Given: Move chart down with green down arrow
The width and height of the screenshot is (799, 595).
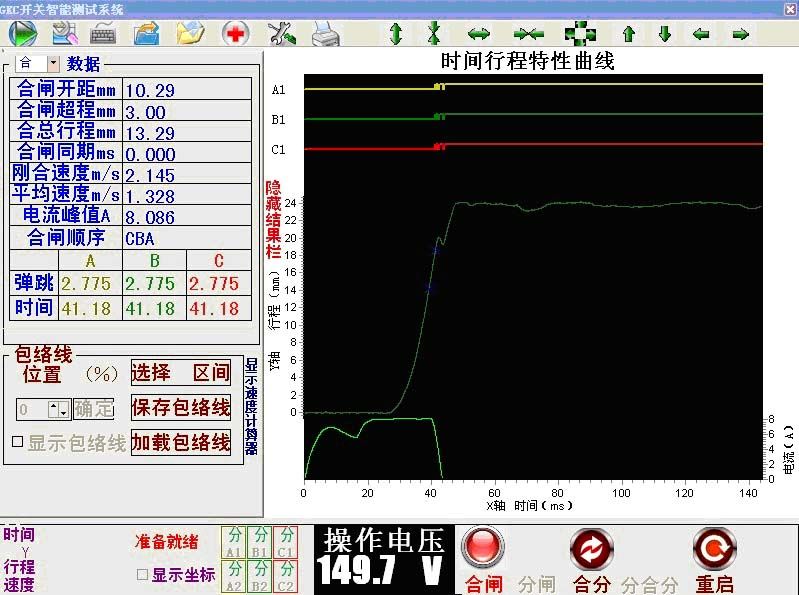Looking at the screenshot, I should click(x=664, y=34).
